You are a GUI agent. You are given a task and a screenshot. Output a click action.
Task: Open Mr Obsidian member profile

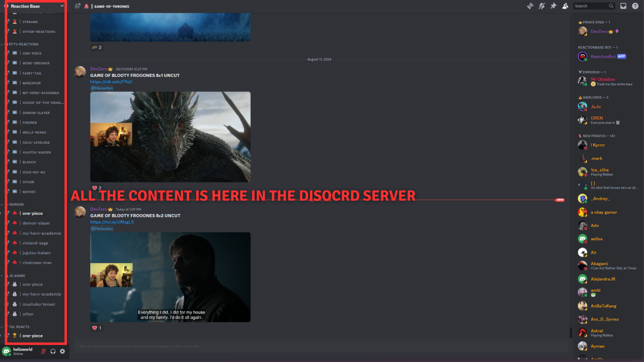click(x=607, y=81)
